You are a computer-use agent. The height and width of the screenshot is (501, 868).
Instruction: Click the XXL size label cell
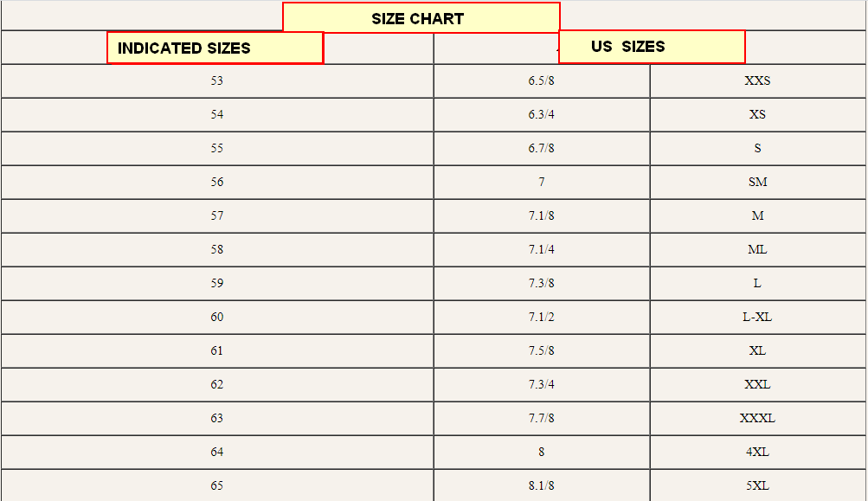point(757,385)
